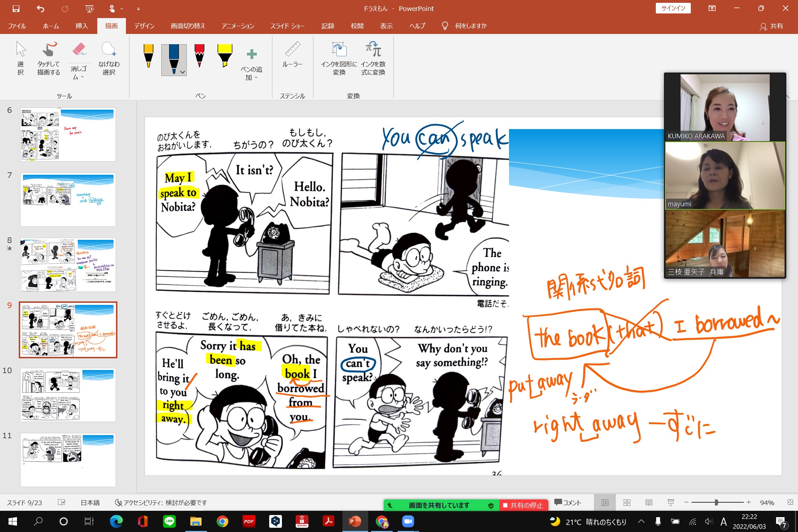Switch to reading view icon

point(649,503)
